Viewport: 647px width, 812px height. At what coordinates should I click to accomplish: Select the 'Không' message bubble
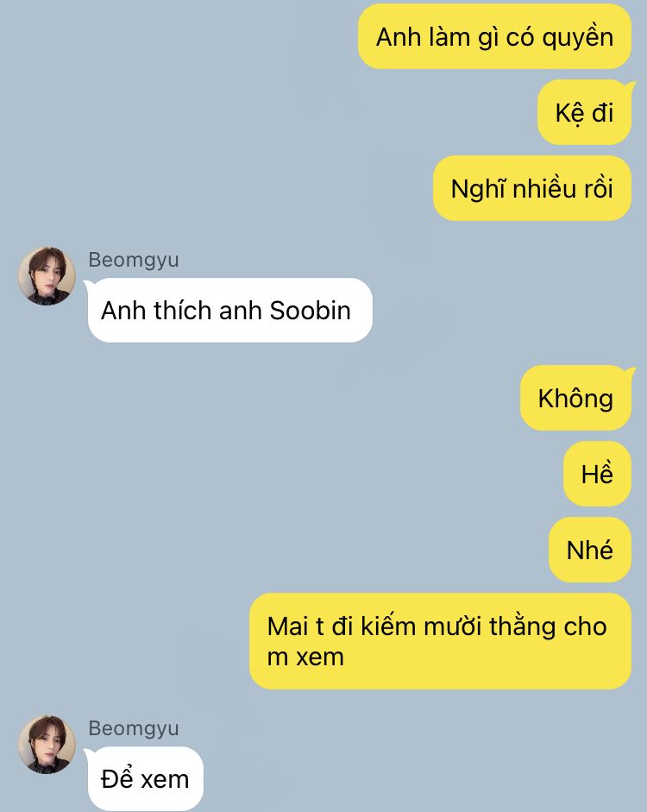tap(576, 398)
